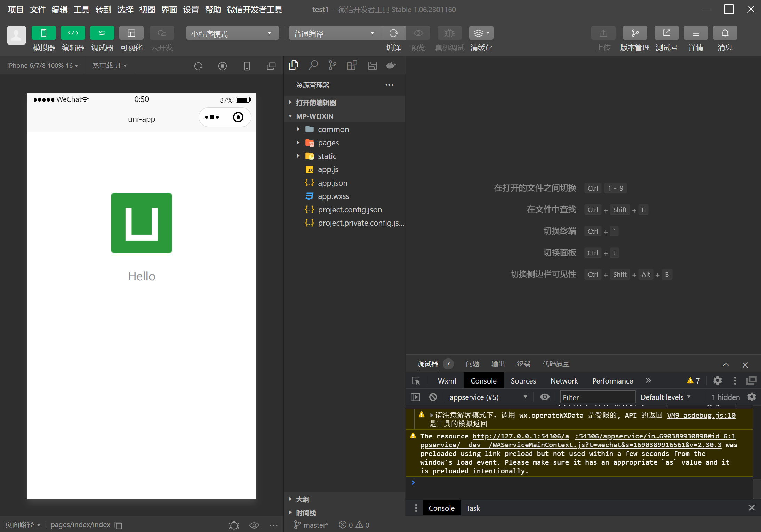Image resolution: width=761 pixels, height=532 pixels.
Task: Open the 小程序模式 mode dropdown
Action: point(232,33)
